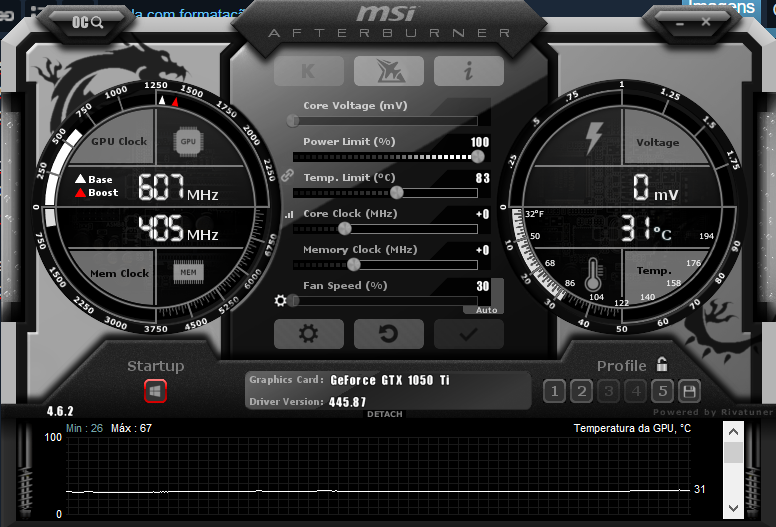776x527 pixels.
Task: Click the Memory Clock slider handle
Action: 353,265
